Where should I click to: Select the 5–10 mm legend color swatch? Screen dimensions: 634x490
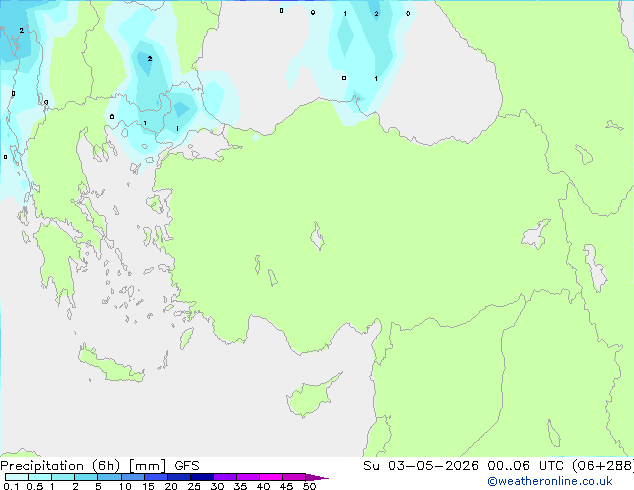pos(109,477)
